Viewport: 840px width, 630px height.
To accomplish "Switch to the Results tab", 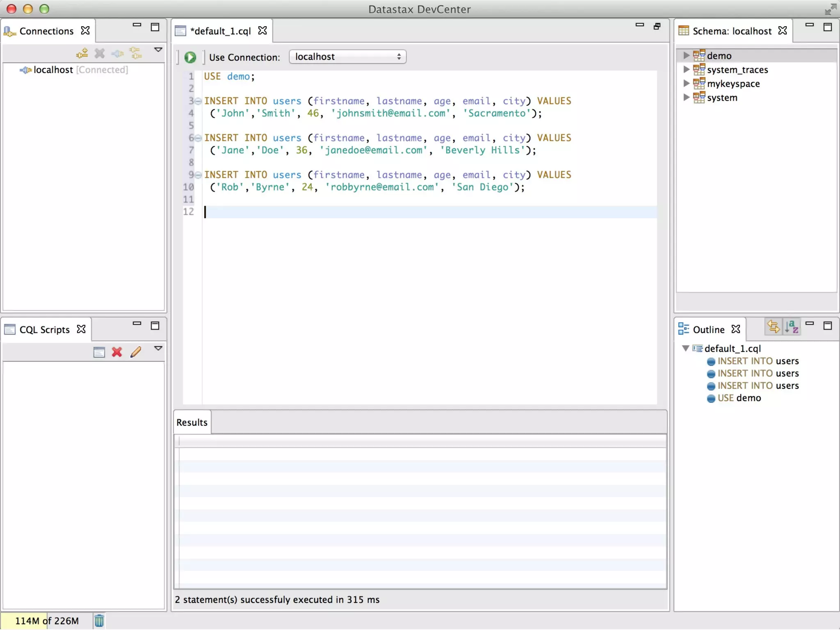I will (192, 422).
